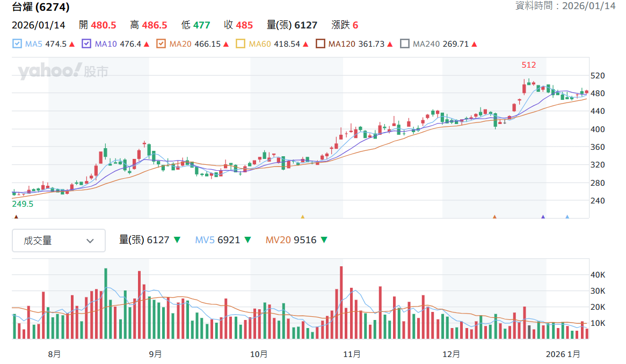Toggle the MA10 checkbox off

click(86, 44)
